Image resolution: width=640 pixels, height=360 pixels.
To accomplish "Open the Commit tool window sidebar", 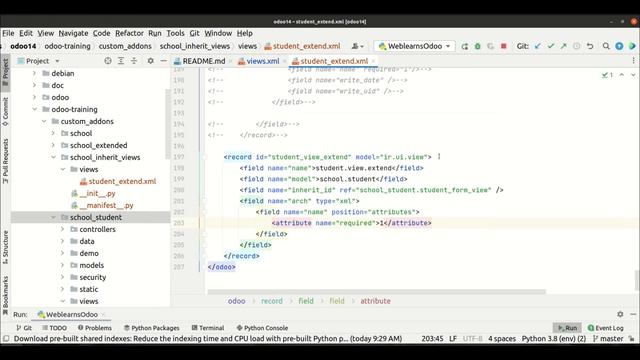I will [x=5, y=111].
